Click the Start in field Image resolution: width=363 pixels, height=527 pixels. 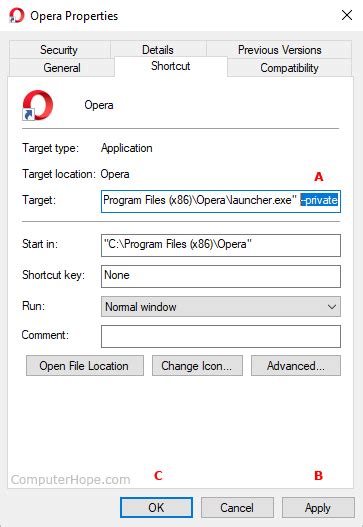(221, 245)
